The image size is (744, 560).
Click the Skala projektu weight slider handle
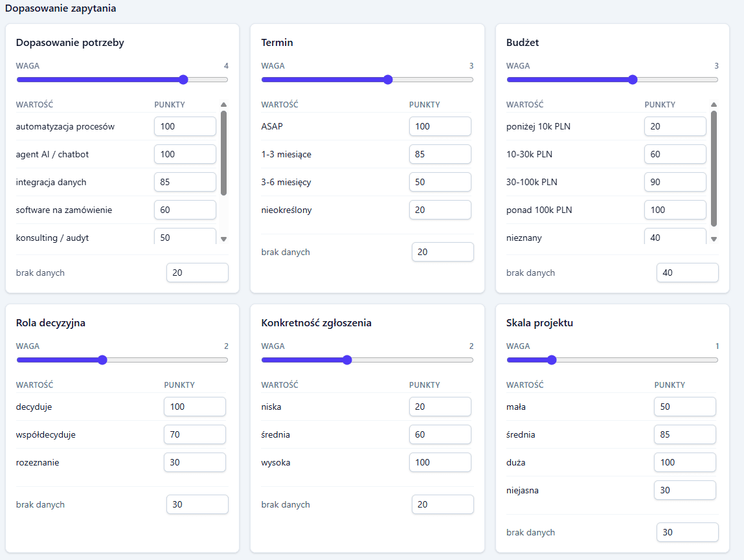point(551,360)
